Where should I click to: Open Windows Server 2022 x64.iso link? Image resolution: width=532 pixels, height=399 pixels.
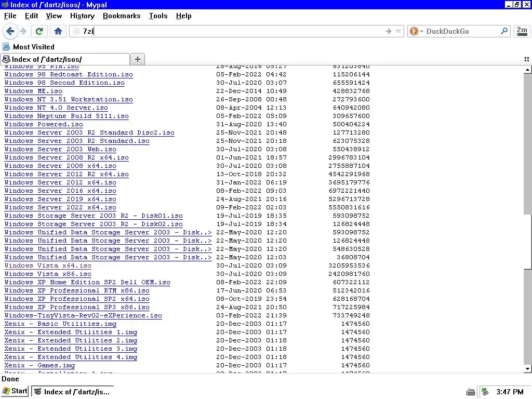(60, 207)
